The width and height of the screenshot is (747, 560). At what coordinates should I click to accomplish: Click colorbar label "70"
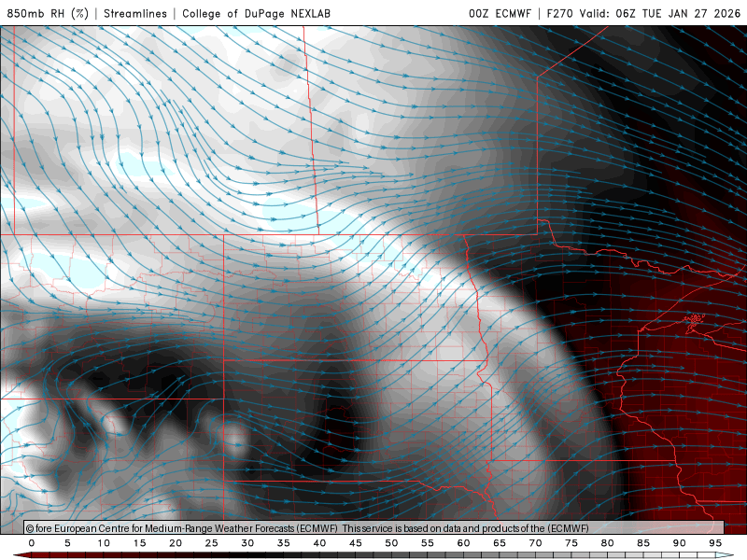pyautogui.click(x=535, y=543)
